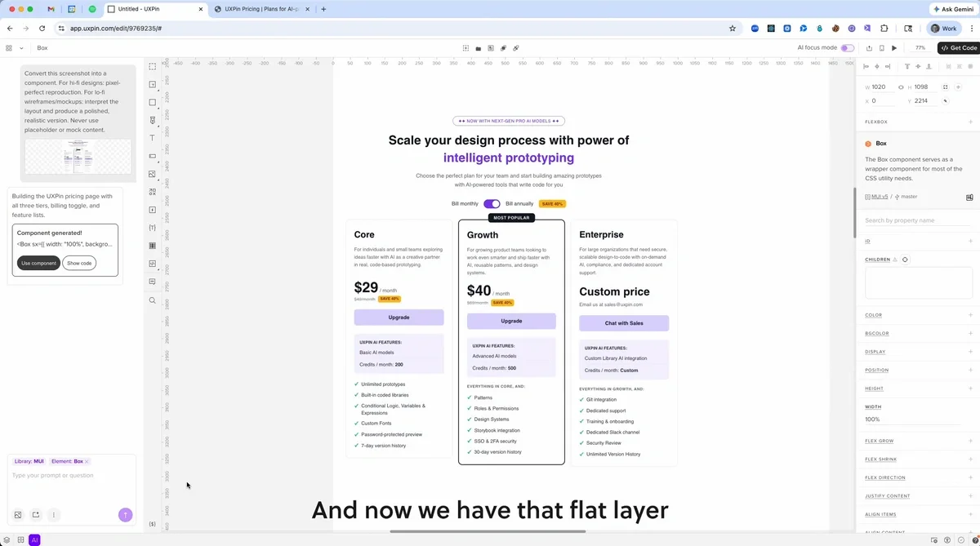Select the Text tool in the left toolbar
The height and width of the screenshot is (546, 980).
click(x=152, y=139)
